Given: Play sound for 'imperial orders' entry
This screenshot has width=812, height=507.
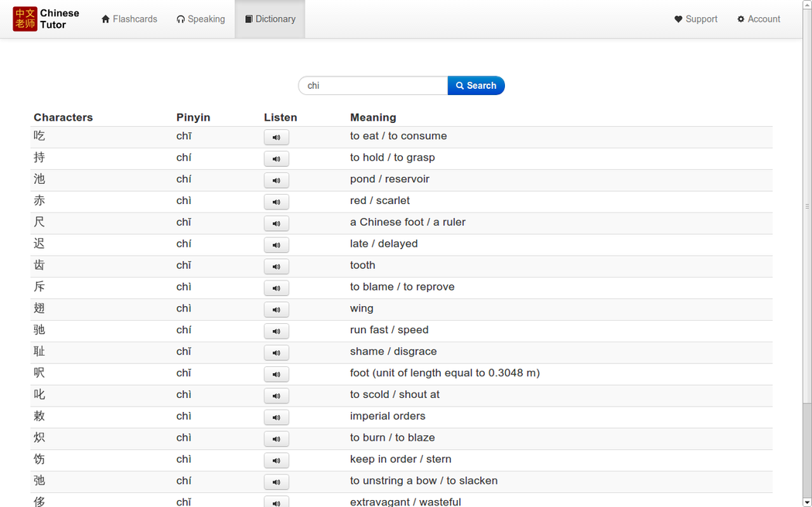Looking at the screenshot, I should coord(276,417).
